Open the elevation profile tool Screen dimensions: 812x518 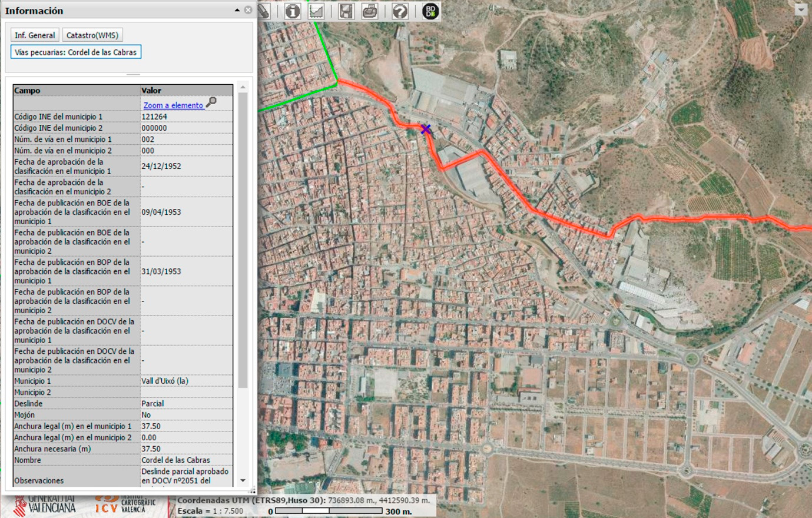click(x=317, y=11)
